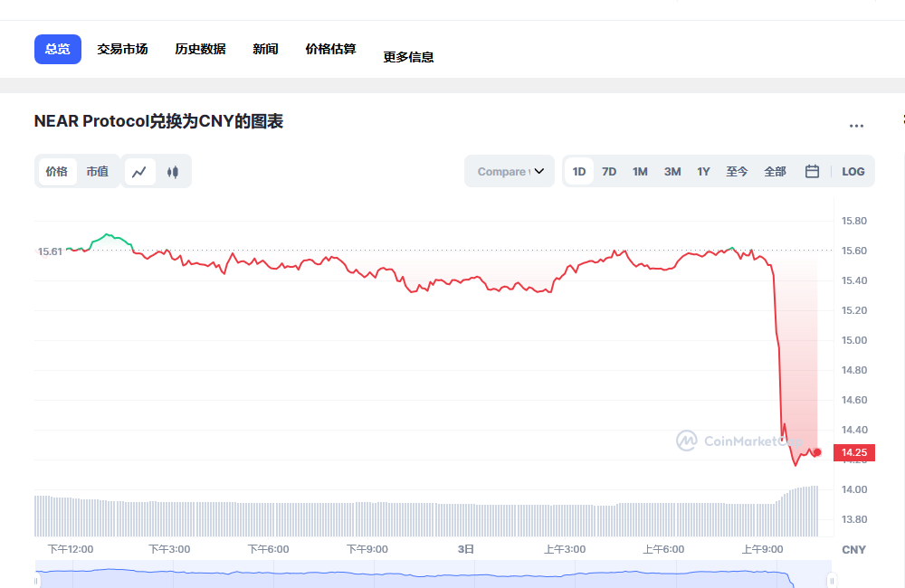Screen dimensions: 905x588
Task: Select the 价格 (price) toggle
Action: pyautogui.click(x=57, y=171)
